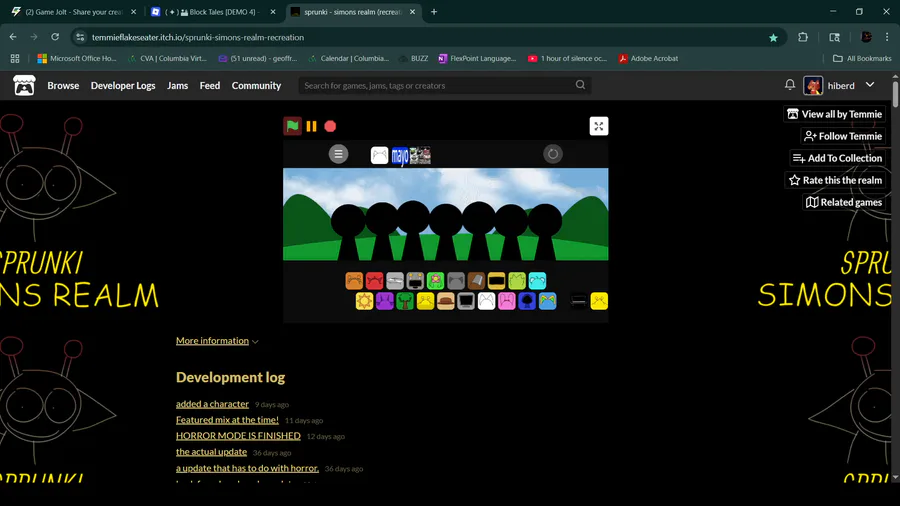Switch to the Game Jolt tab
The width and height of the screenshot is (900, 506).
point(73,11)
